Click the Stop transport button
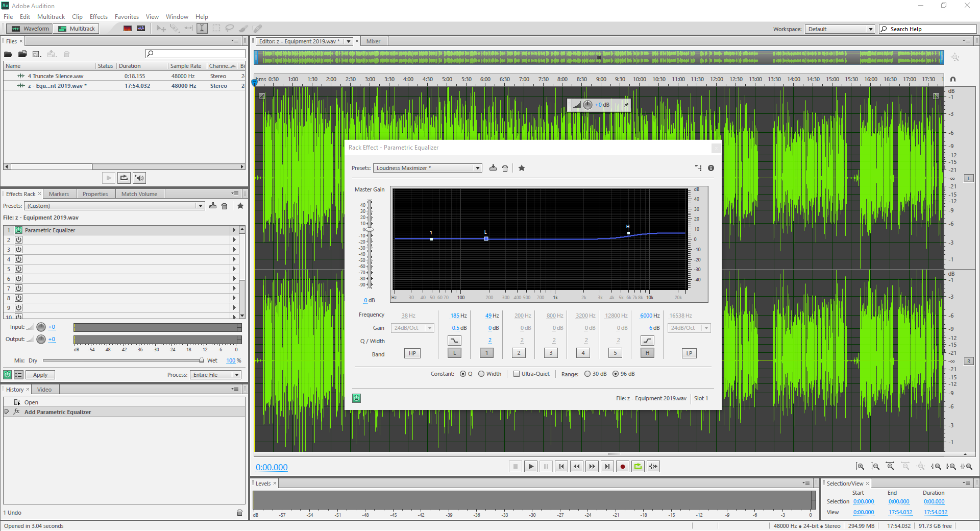Image resolution: width=980 pixels, height=531 pixels. click(516, 466)
